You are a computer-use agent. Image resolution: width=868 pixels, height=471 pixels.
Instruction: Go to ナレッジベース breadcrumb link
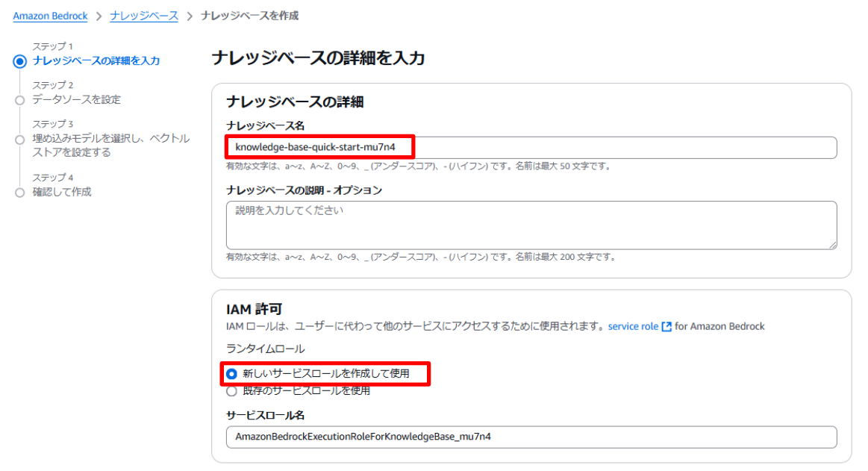pos(144,16)
